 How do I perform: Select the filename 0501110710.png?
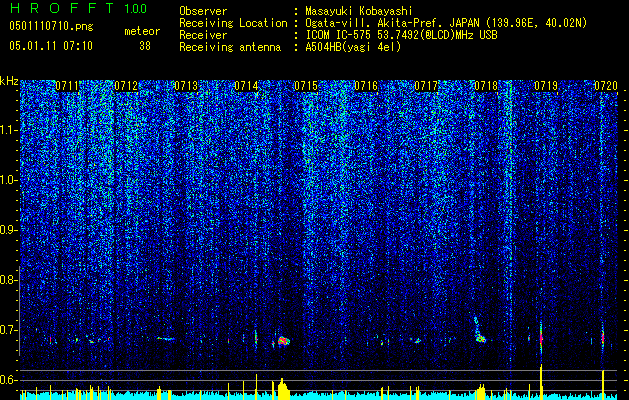(x=51, y=26)
